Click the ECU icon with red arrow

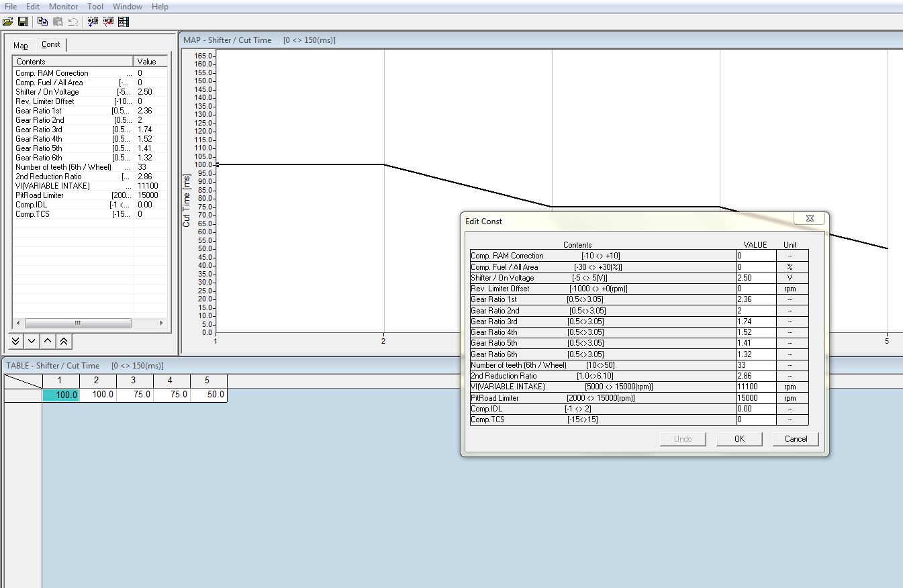coord(108,21)
